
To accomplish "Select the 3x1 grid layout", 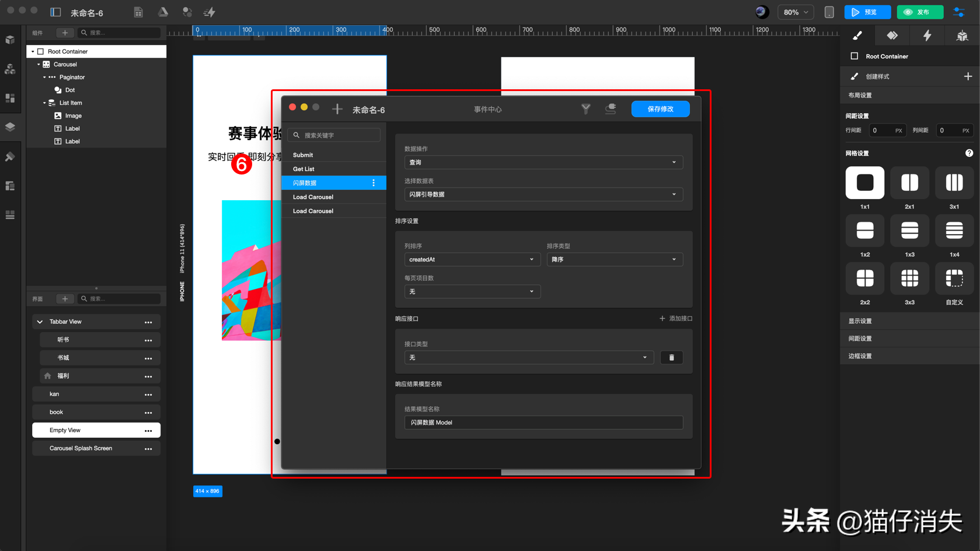I will 954,183.
